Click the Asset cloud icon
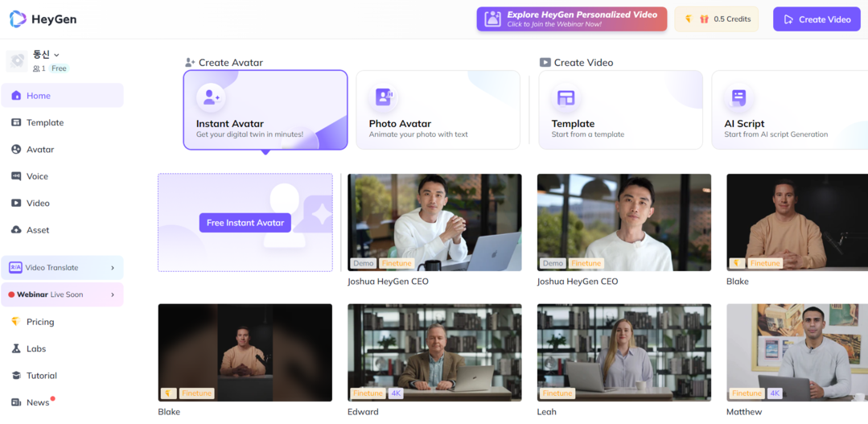The image size is (868, 424). click(16, 230)
